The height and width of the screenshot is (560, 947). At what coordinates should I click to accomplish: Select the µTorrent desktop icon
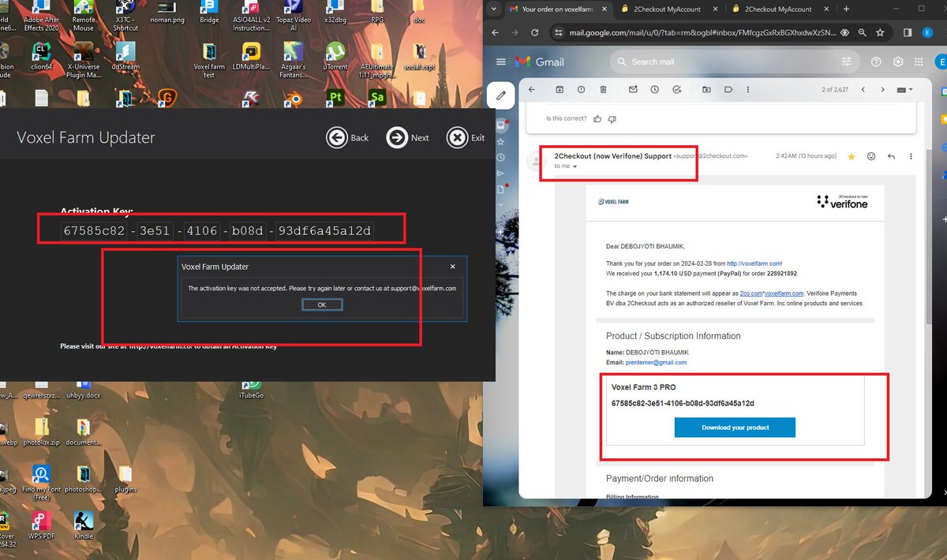point(335,57)
